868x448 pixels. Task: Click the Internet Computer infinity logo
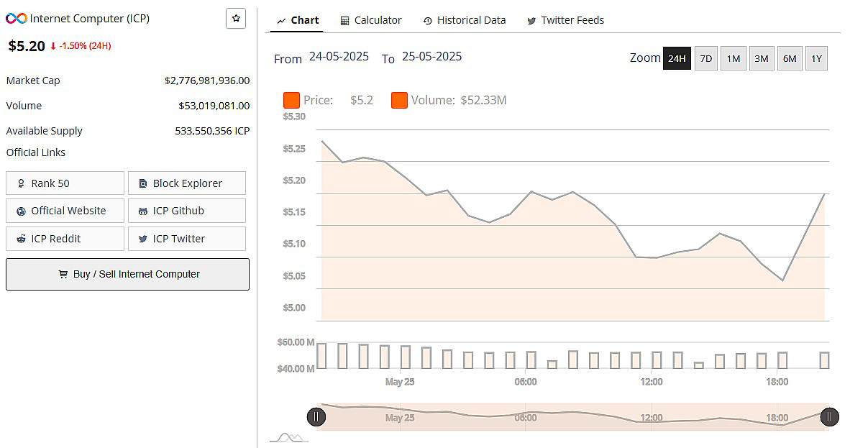[x=16, y=19]
